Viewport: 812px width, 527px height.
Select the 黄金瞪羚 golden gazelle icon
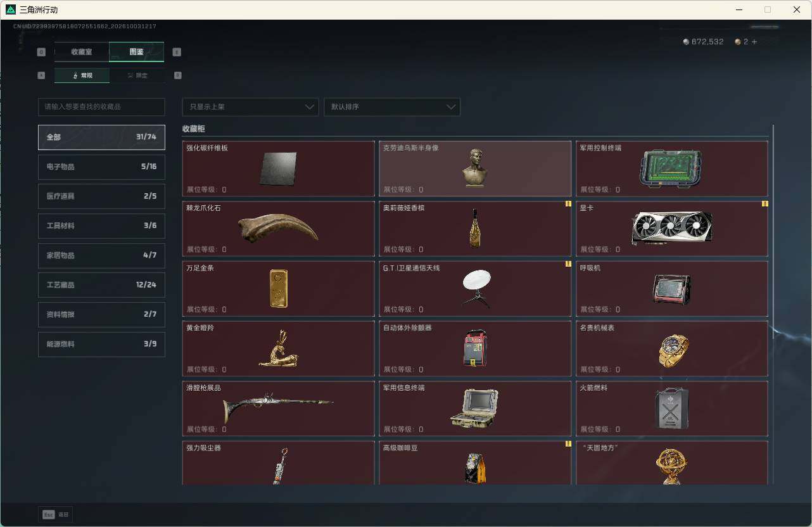tap(279, 348)
